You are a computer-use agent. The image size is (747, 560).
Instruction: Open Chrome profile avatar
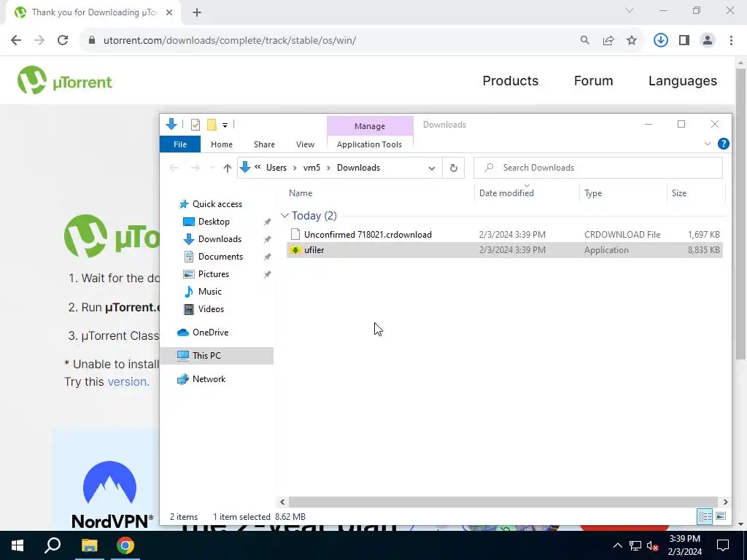708,41
